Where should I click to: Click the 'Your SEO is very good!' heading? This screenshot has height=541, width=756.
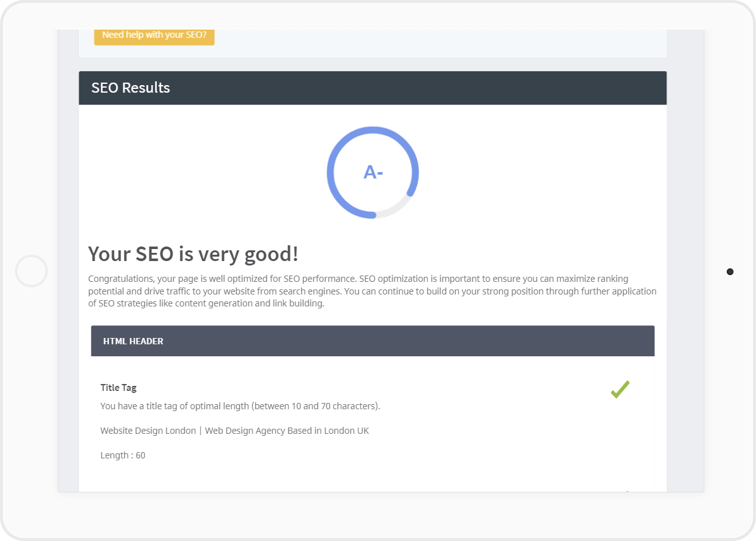193,254
